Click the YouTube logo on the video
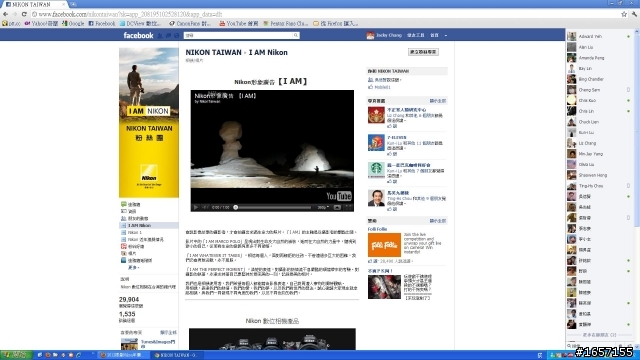 pyautogui.click(x=339, y=196)
